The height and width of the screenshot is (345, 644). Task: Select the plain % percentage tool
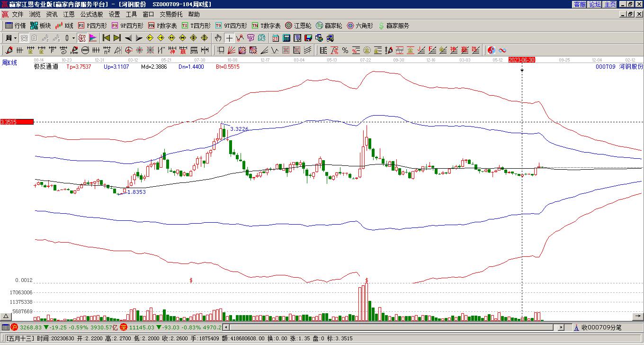(345, 50)
